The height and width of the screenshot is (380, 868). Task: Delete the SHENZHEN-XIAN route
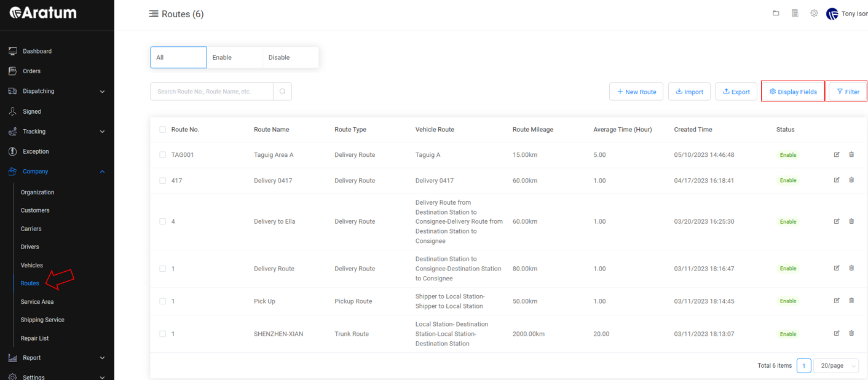click(851, 333)
